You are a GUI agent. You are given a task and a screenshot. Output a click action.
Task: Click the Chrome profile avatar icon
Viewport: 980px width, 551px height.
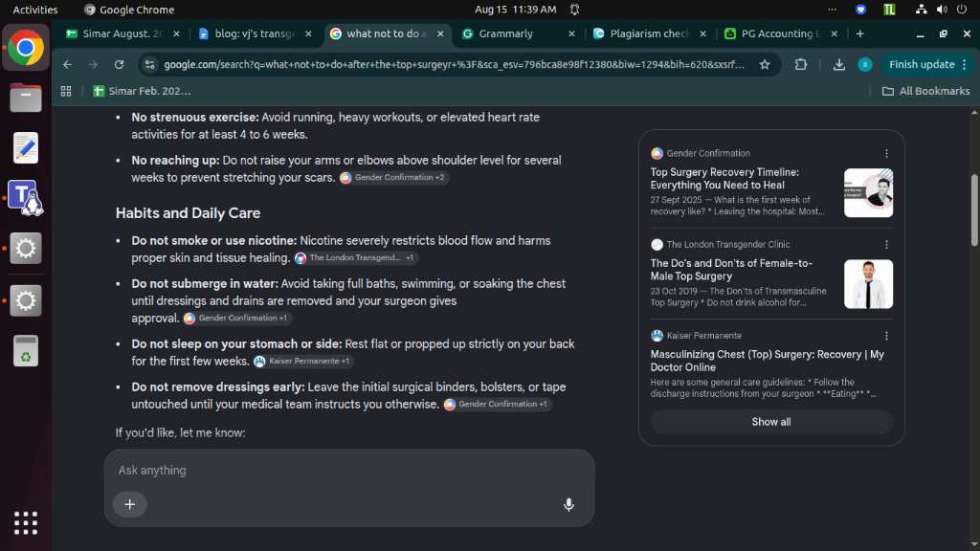(865, 64)
